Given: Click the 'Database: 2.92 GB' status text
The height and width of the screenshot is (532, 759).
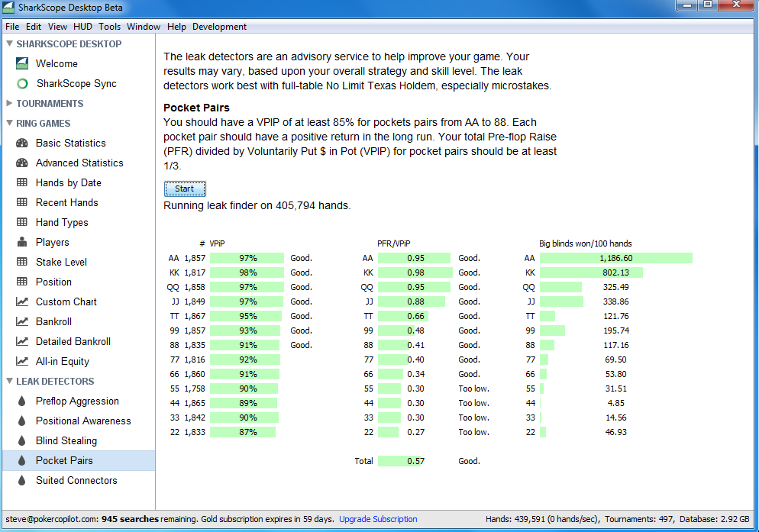Looking at the screenshot, I should pos(715,519).
